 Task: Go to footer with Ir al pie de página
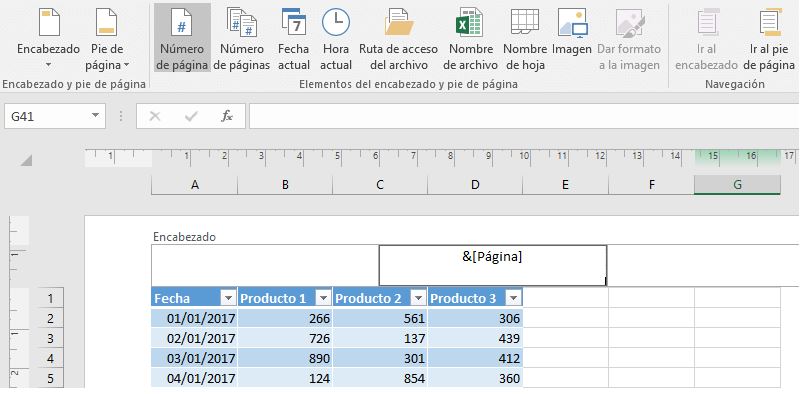[x=769, y=38]
